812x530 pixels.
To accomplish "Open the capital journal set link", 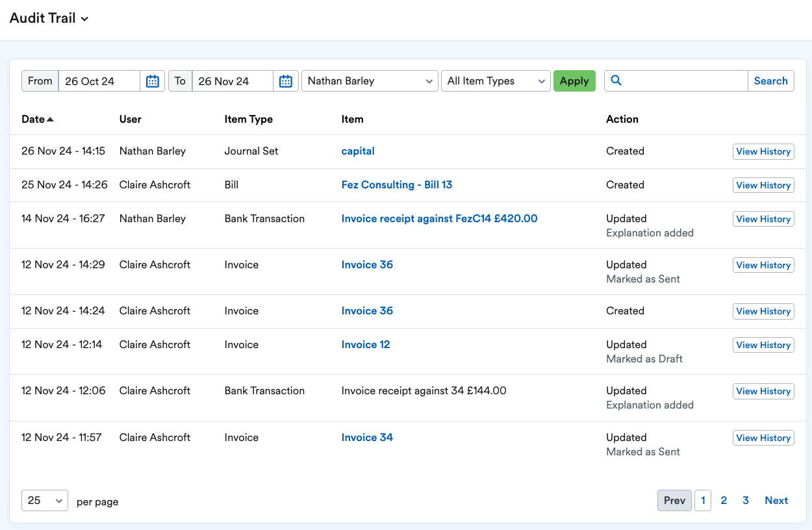I will coord(358,151).
